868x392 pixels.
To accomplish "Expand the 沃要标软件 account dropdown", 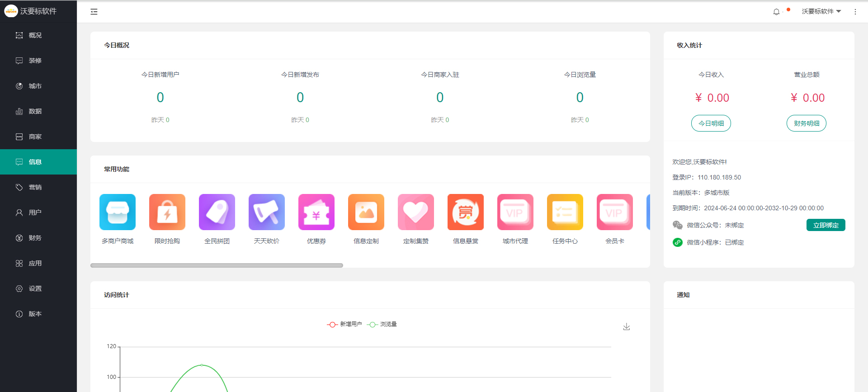I will [821, 11].
